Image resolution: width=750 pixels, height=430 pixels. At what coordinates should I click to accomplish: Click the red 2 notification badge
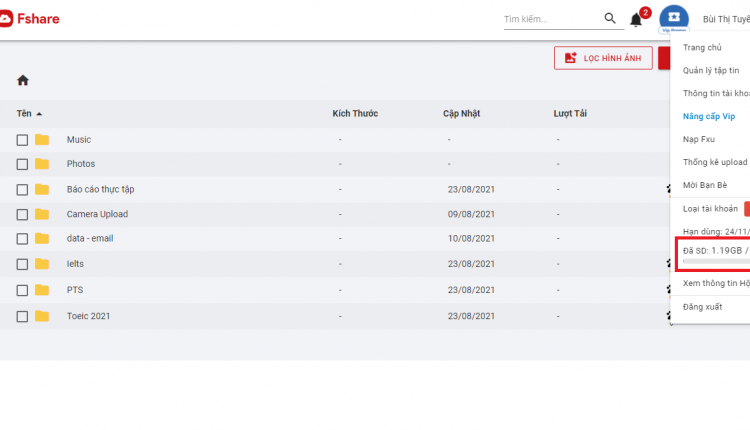[645, 12]
